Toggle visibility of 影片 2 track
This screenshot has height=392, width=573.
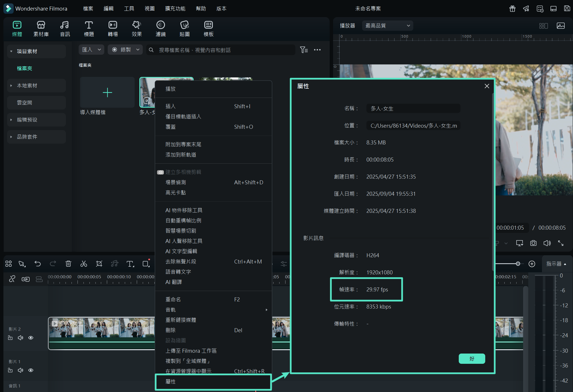[x=30, y=338]
